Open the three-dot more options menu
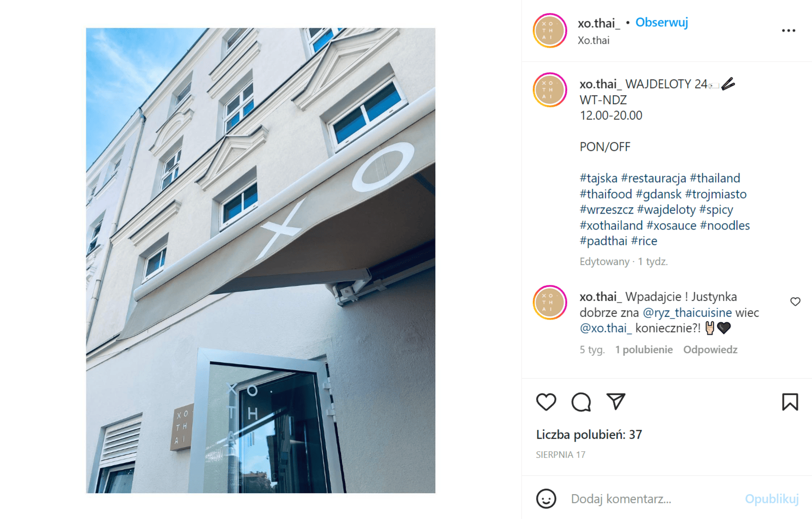Image resolution: width=812 pixels, height=519 pixels. 788,31
